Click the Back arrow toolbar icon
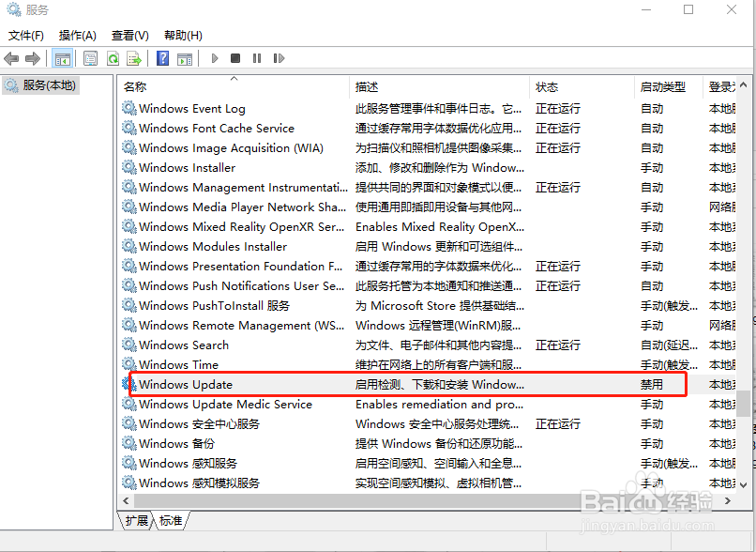 click(x=11, y=59)
